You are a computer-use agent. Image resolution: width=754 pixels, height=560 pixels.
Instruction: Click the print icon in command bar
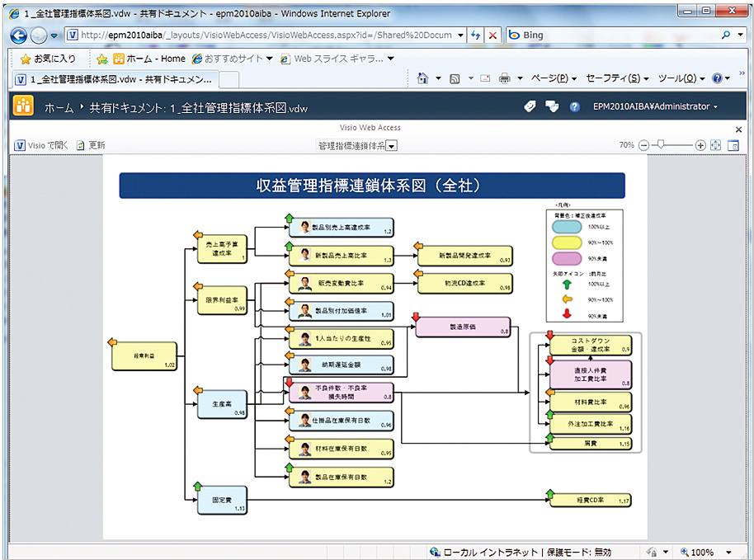(504, 78)
